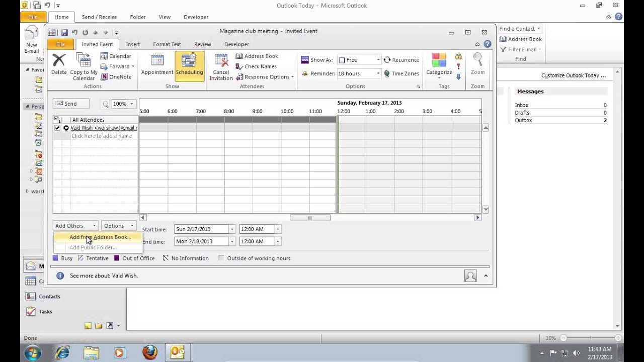644x362 pixels.
Task: Save event via quick access toolbar
Action: tap(64, 32)
